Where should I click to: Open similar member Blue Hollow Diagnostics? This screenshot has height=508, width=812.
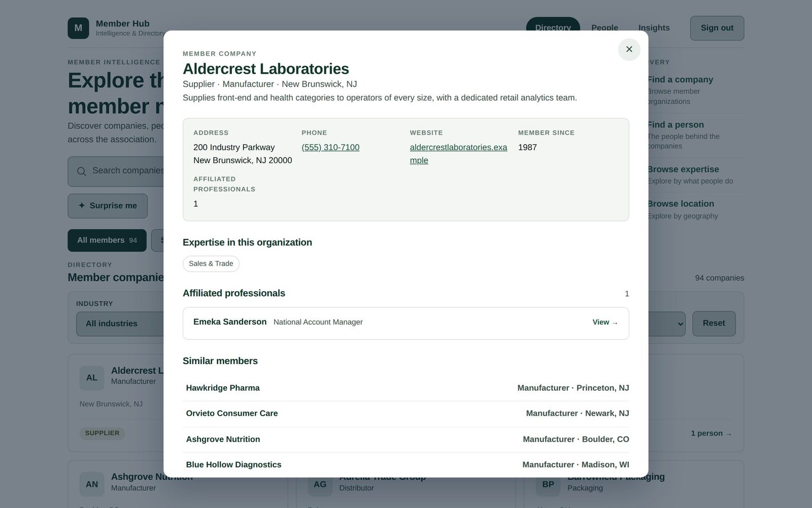tap(406, 465)
